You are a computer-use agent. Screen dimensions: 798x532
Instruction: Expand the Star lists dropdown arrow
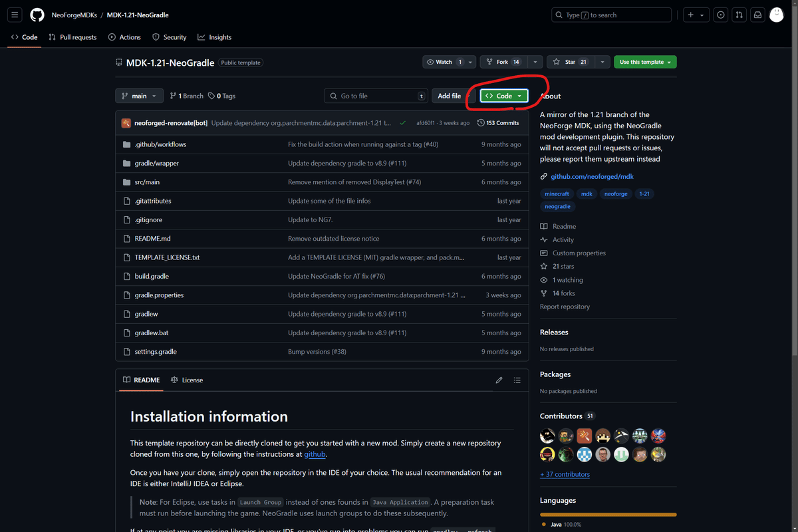pos(602,62)
